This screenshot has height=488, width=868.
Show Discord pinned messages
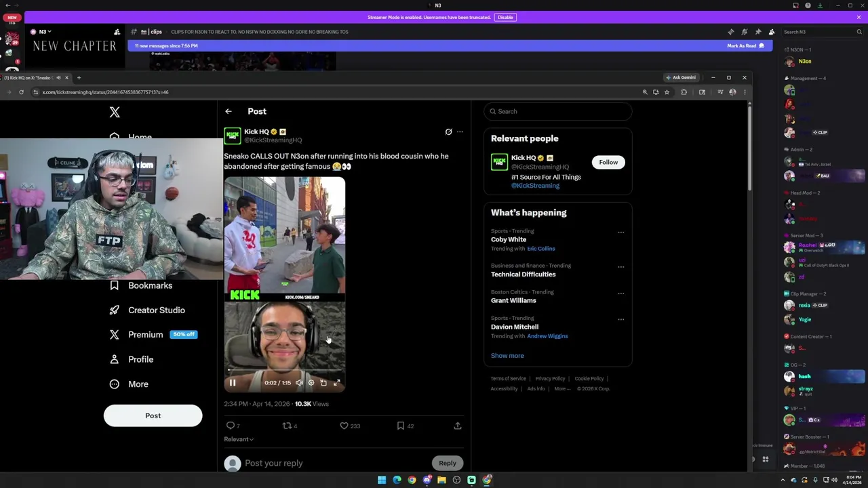pos(757,32)
